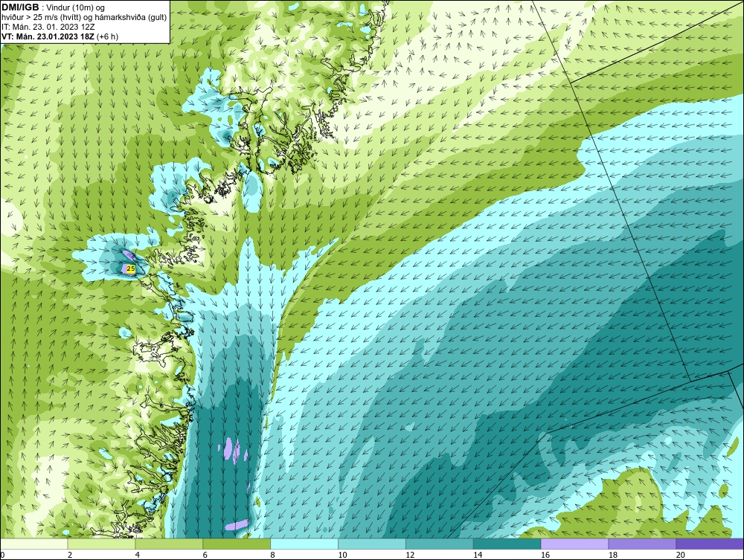Screen dimensions: 744x560
Task: Click the 12-14 m/s teal legend swatch
Action: coord(440,544)
